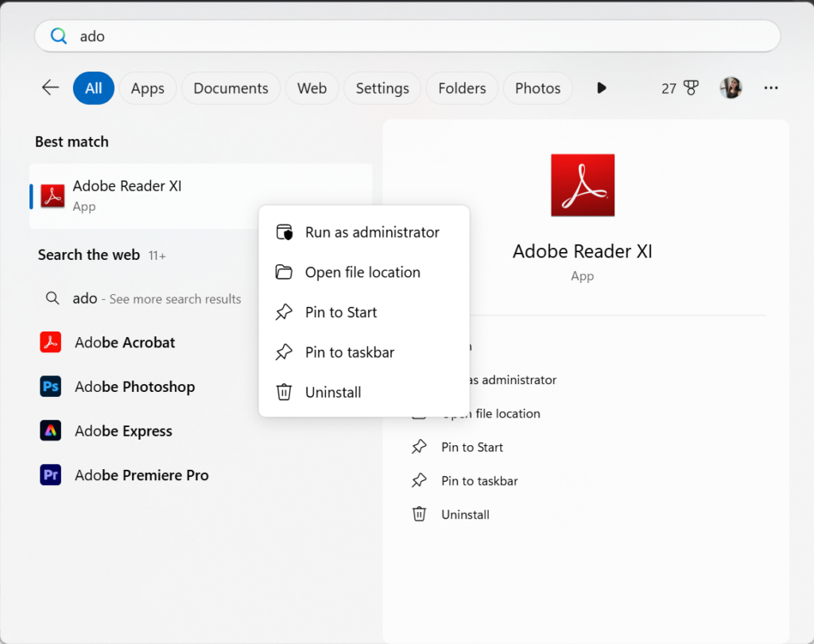Select the All filter tab
This screenshot has height=644, width=814.
tap(94, 88)
